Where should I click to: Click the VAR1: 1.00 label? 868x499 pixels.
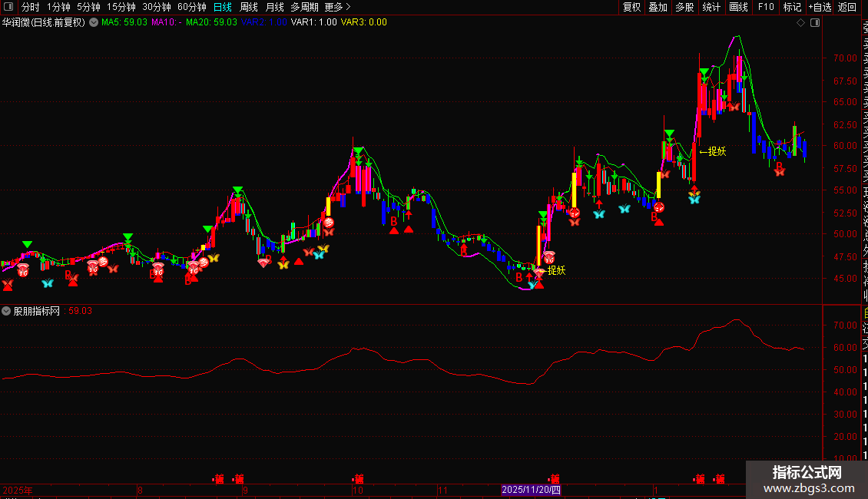(x=314, y=23)
